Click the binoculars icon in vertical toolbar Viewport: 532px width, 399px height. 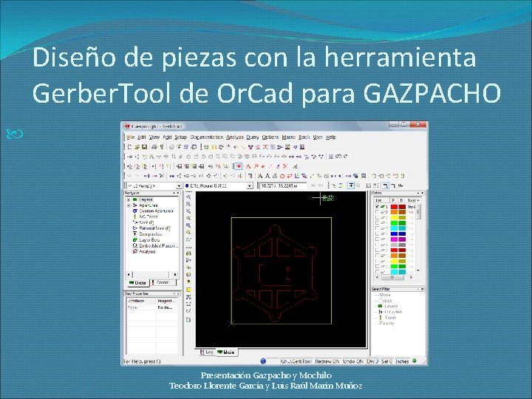tap(188, 253)
